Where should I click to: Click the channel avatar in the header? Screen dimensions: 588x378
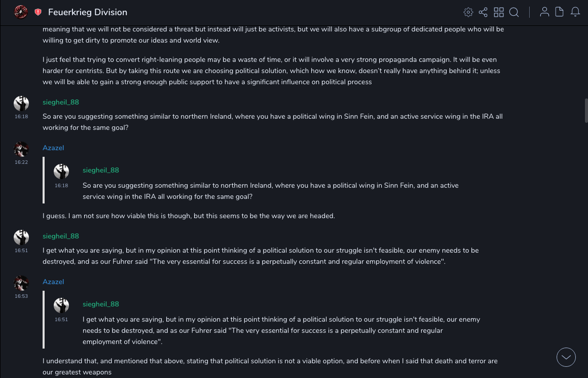click(21, 12)
